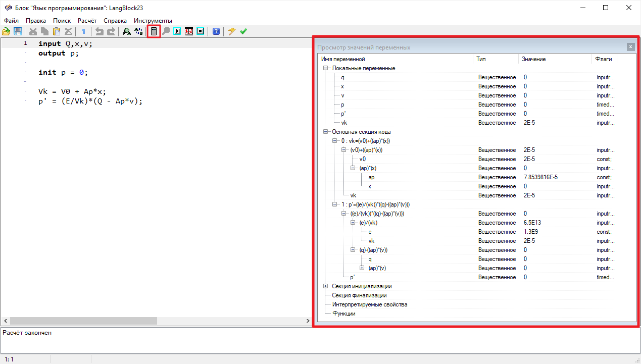The width and height of the screenshot is (641, 364).
Task: Click the stop square icon in toolbar
Action: pos(201,31)
